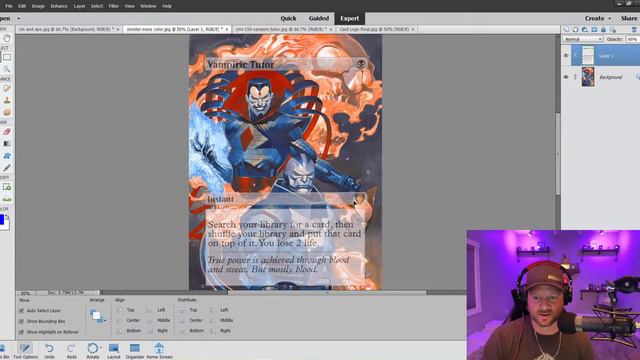Toggle the Tool Options panel
640x360 pixels.
click(x=25, y=351)
